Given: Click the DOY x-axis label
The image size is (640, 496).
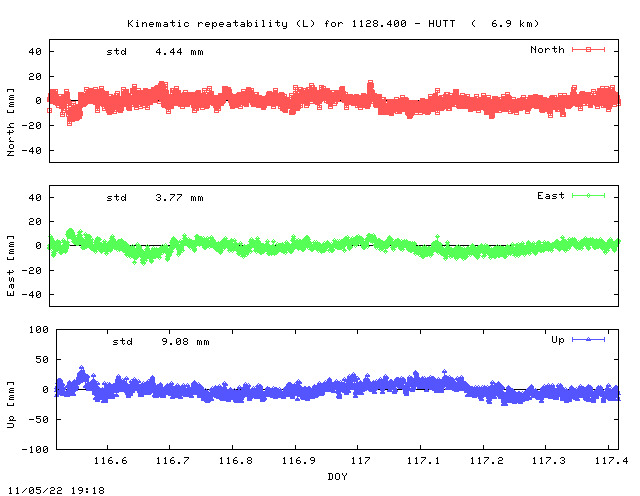Looking at the screenshot, I should pyautogui.click(x=338, y=476).
